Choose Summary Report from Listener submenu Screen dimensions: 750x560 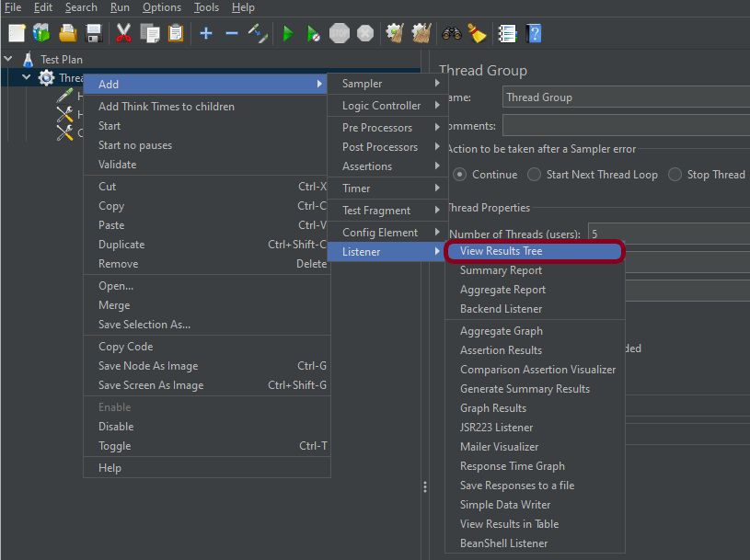click(x=501, y=270)
